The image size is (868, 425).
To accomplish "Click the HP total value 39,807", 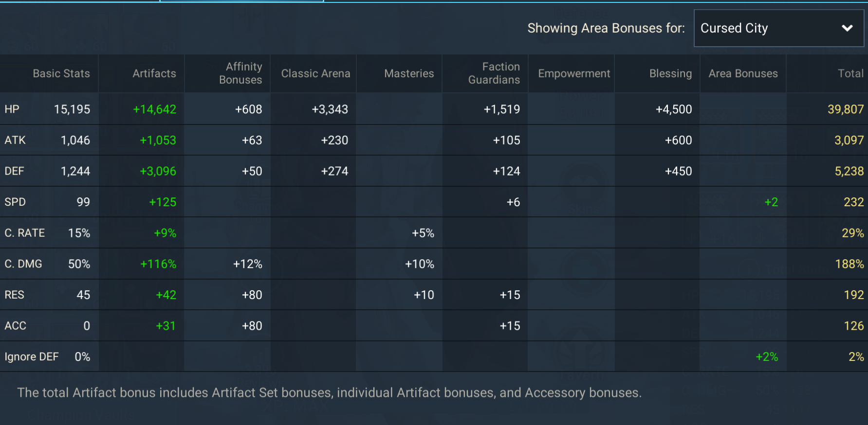I will 846,109.
